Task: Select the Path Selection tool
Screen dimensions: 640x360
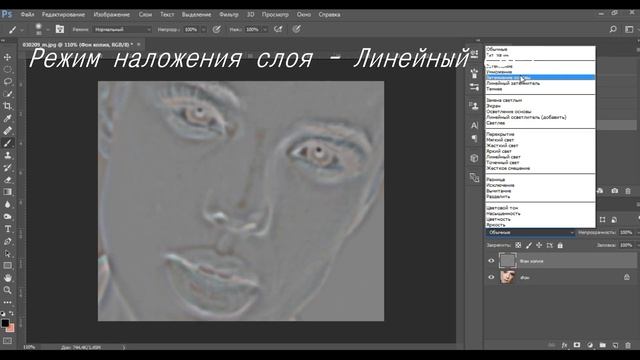Action: [x=7, y=253]
